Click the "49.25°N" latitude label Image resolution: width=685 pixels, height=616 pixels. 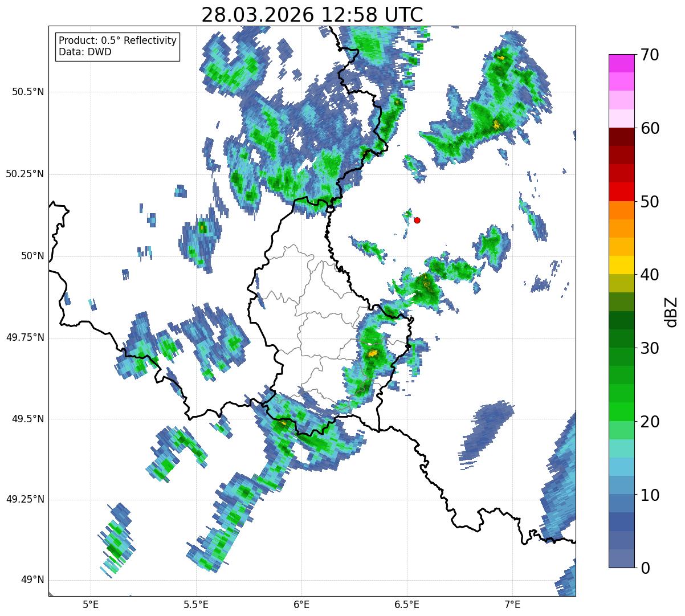coord(25,499)
